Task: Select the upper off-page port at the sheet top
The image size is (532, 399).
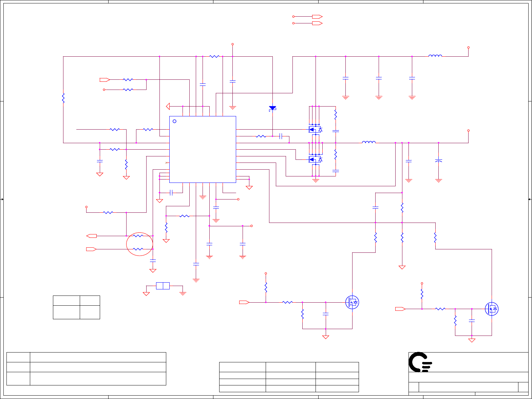Action: point(317,16)
